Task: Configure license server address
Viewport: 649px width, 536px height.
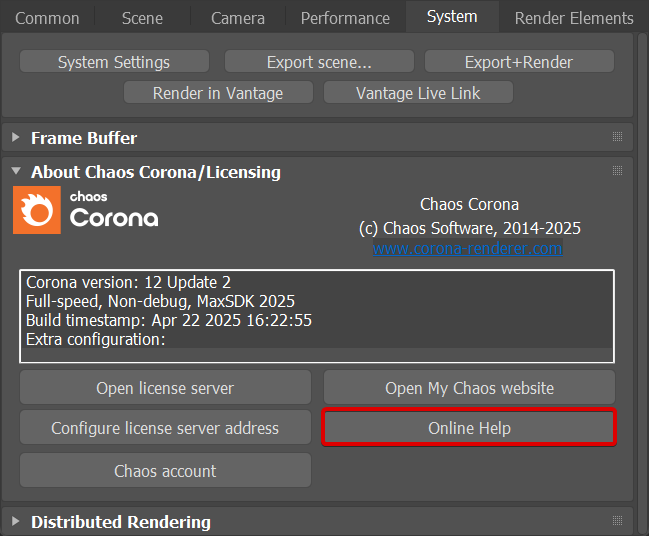Action: pyautogui.click(x=165, y=428)
